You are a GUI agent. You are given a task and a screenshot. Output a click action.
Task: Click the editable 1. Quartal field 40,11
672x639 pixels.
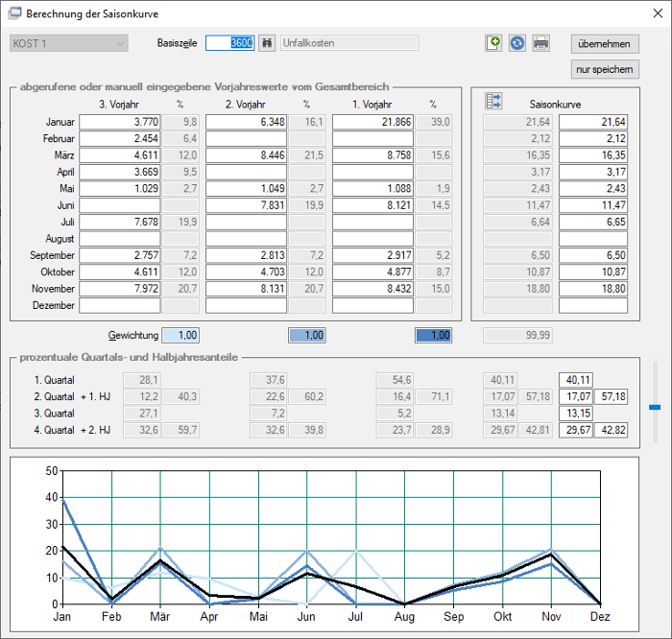576,380
